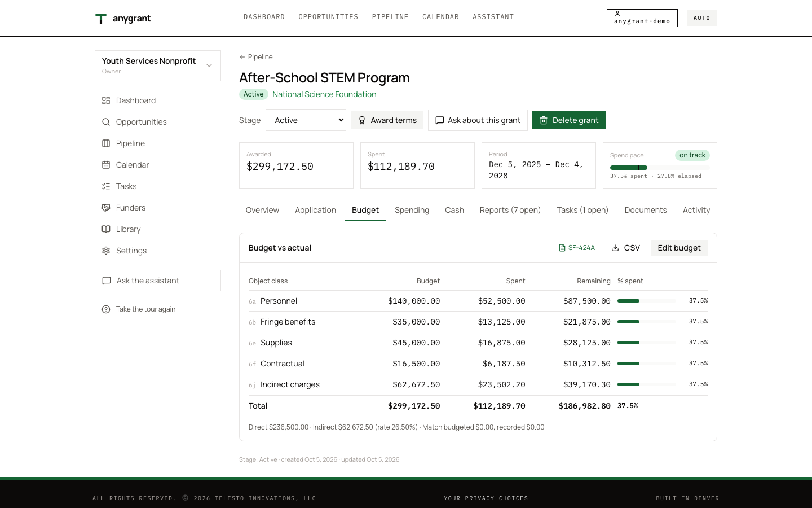Open the Reports (7 open) tab
The image size is (812, 508).
pos(510,210)
